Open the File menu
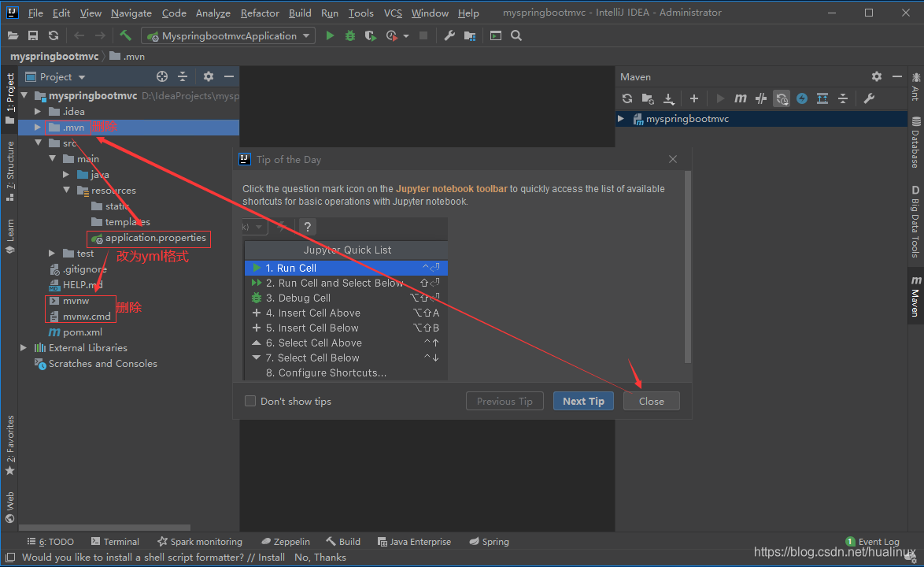The width and height of the screenshot is (924, 567). 35,13
